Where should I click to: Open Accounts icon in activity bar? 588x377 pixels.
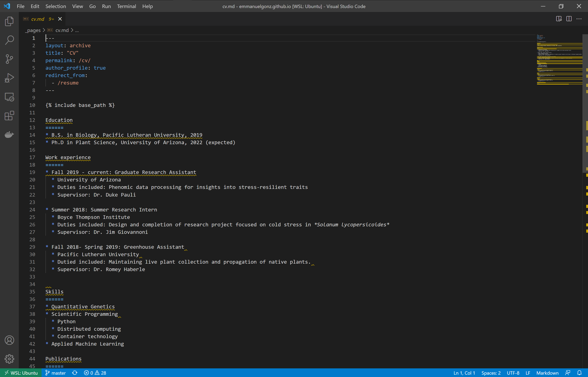tap(9, 340)
